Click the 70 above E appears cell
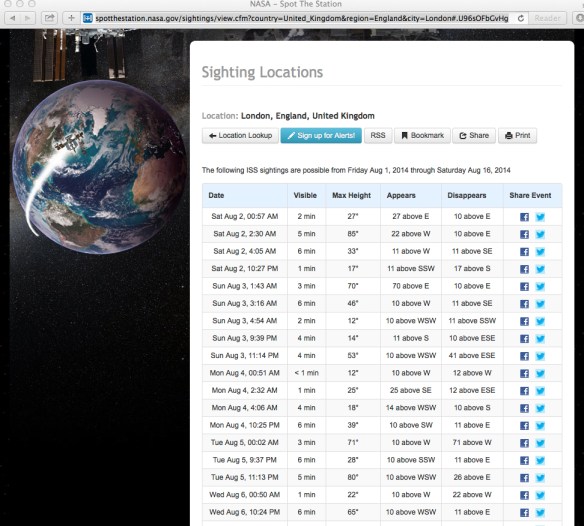This screenshot has height=526, width=584. (x=410, y=286)
